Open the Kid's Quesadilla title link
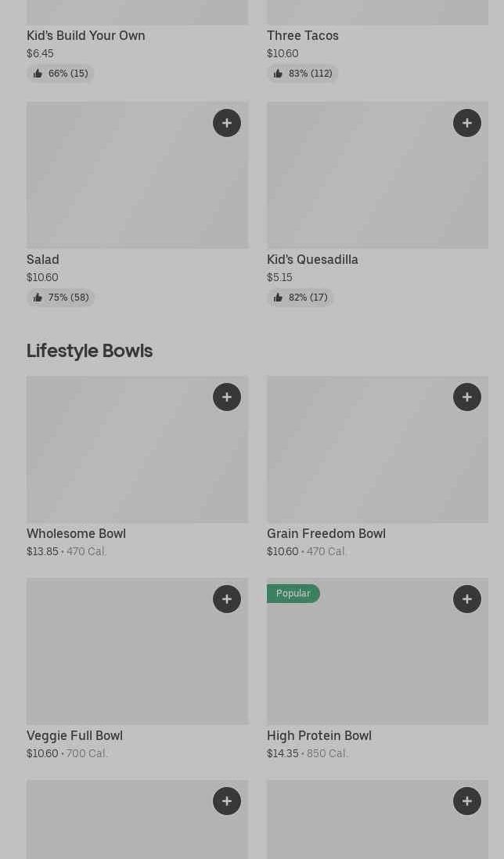 point(312,259)
